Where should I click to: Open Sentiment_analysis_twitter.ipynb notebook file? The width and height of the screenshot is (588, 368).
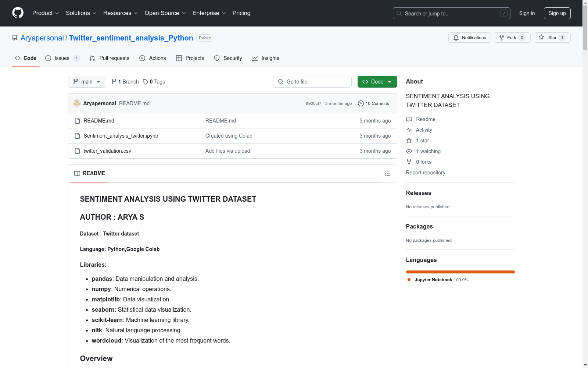tap(121, 136)
